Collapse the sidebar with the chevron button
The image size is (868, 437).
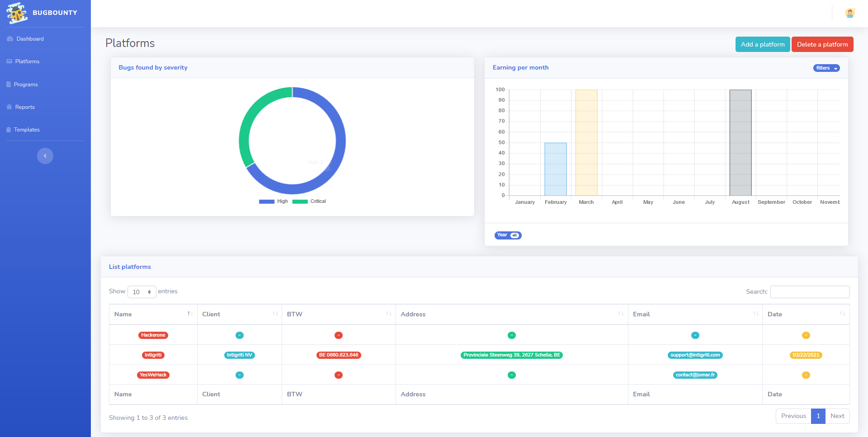click(x=45, y=156)
